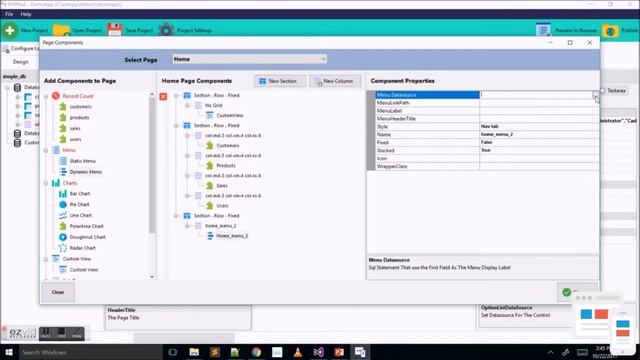The width and height of the screenshot is (640, 360).
Task: Select the Users component in page tree
Action: (x=222, y=205)
